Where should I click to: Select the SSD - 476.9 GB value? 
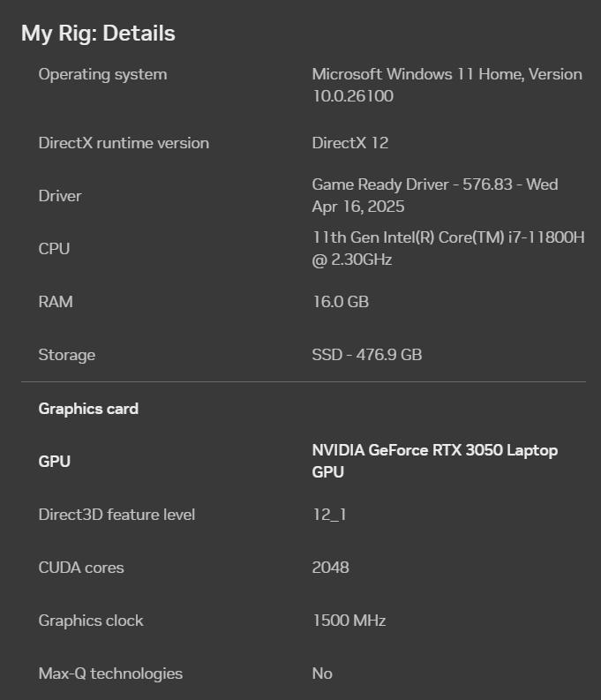click(x=366, y=355)
